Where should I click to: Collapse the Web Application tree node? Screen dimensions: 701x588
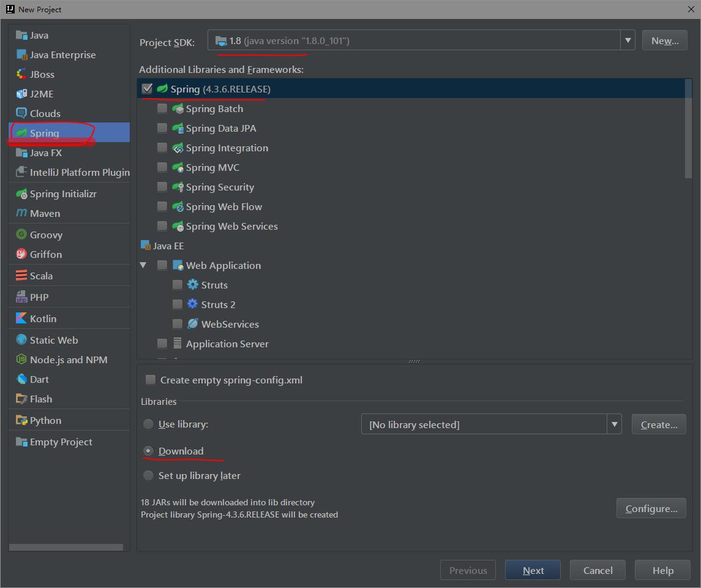pyautogui.click(x=143, y=265)
